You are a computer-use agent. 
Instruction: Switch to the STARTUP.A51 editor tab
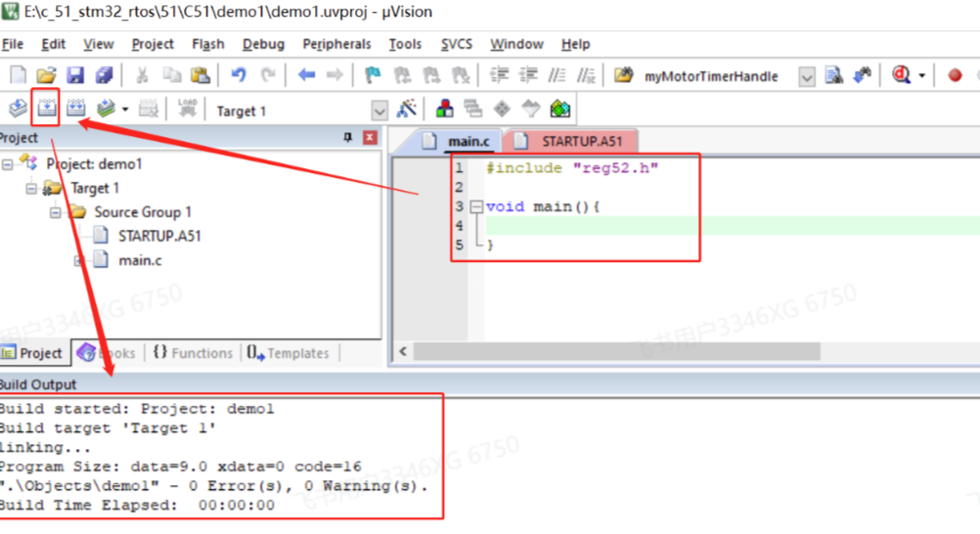coord(570,141)
